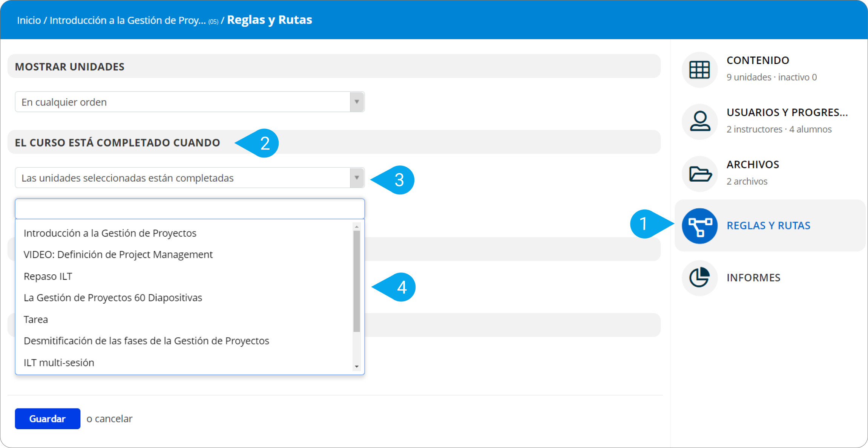
Task: Select 'ILT multi-sesión' from the list
Action: pos(59,362)
